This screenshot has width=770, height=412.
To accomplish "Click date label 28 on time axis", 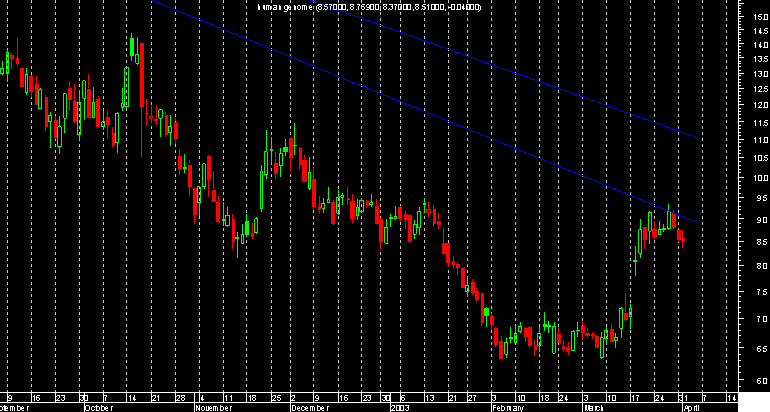I will [x=180, y=398].
